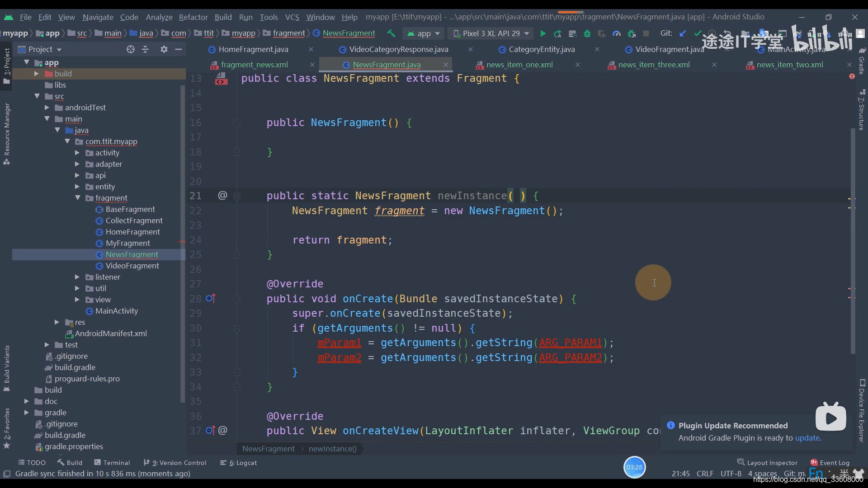Click the update link in plugin notification
The image size is (868, 488).
(807, 438)
